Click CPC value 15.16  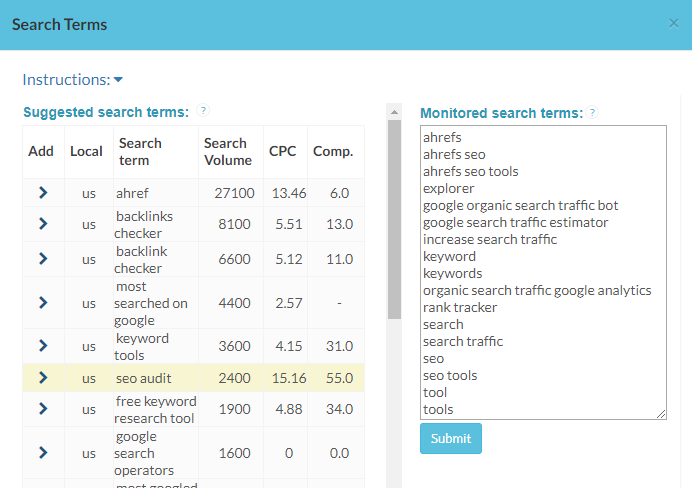tap(289, 378)
